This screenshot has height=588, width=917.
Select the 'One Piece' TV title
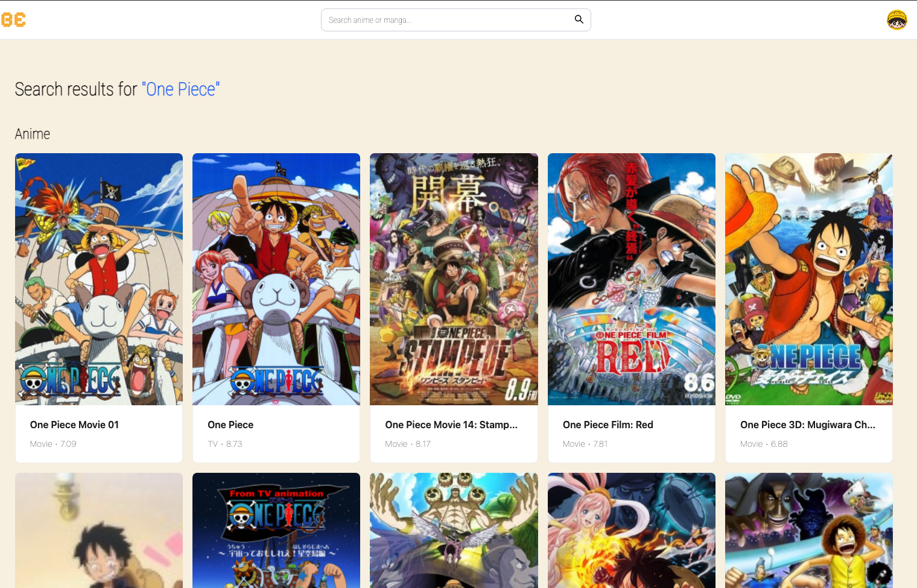[230, 425]
